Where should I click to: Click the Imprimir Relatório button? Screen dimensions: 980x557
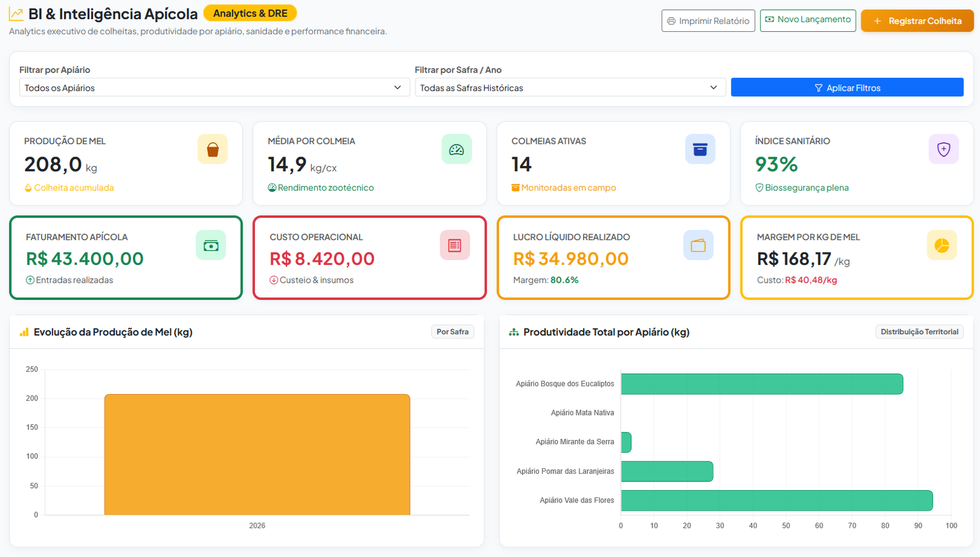pyautogui.click(x=708, y=21)
